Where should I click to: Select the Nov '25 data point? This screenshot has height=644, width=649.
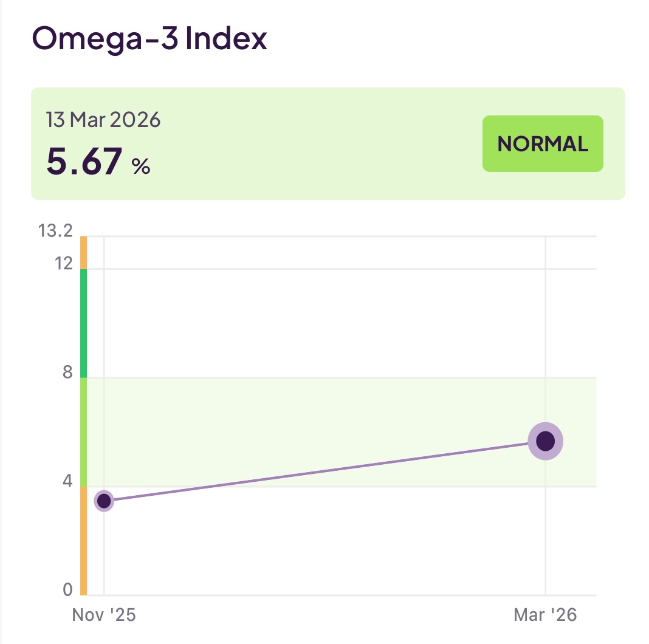[x=105, y=501]
